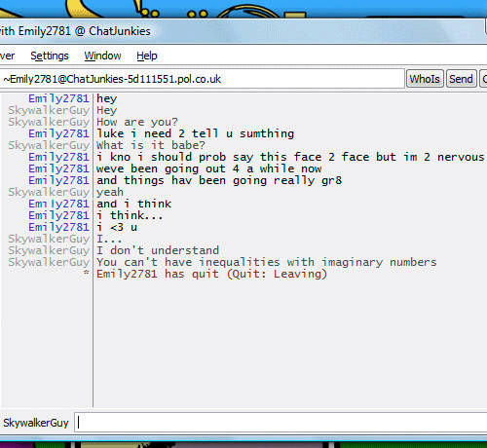The height and width of the screenshot is (448, 487).
Task: Click the 'Emily2781 has quit' status line
Action: (211, 274)
